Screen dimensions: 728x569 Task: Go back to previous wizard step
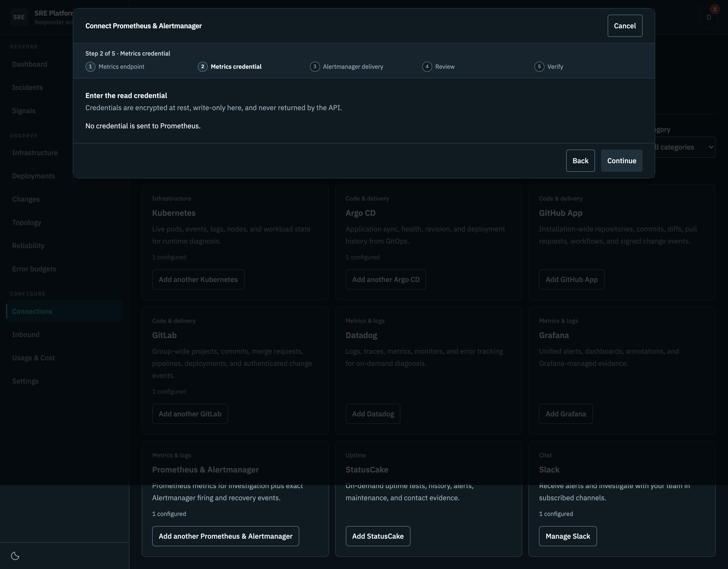tap(580, 161)
